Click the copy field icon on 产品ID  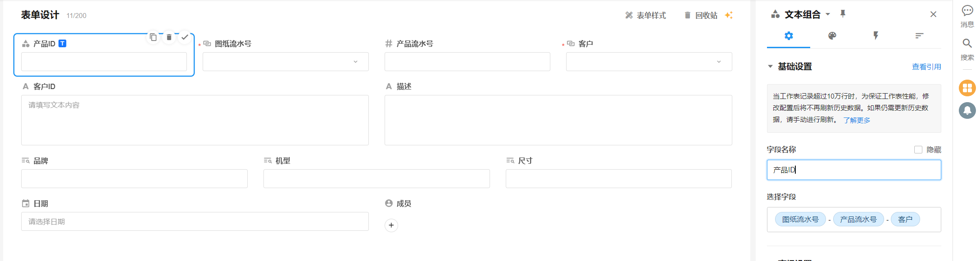click(153, 37)
